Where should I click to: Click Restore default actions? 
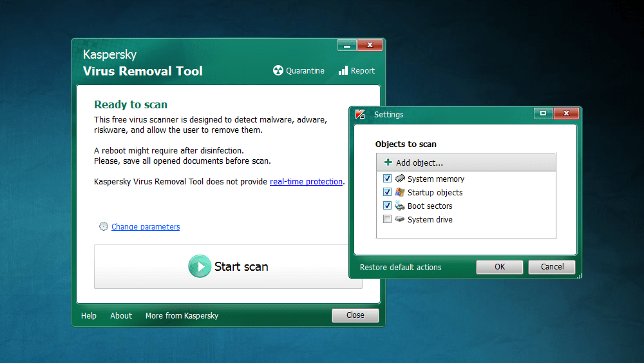pos(401,267)
